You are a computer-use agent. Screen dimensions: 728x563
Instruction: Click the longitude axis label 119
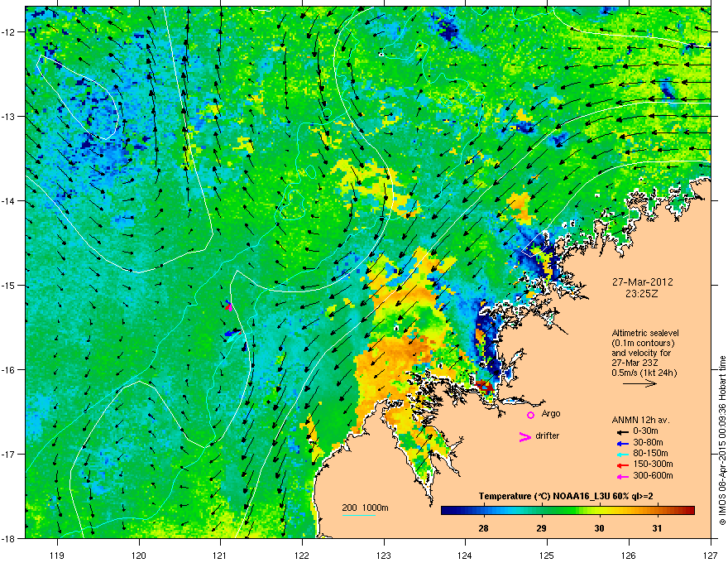57,555
